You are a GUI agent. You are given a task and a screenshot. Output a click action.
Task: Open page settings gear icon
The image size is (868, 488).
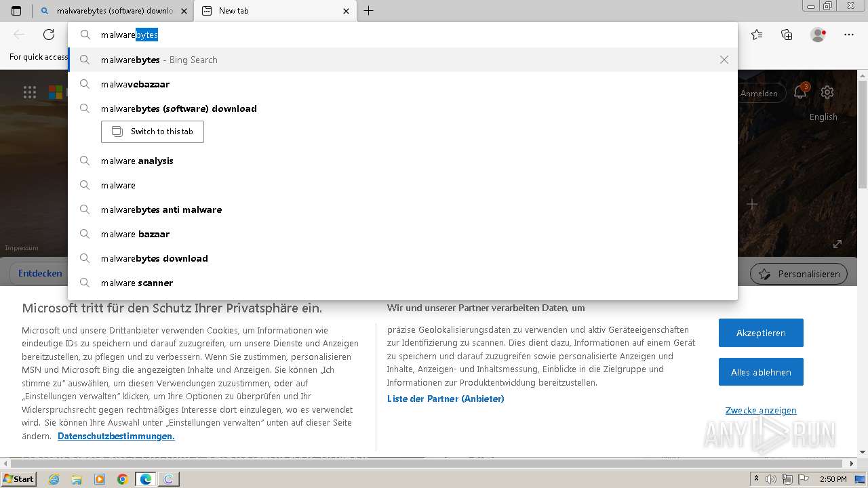pyautogui.click(x=827, y=92)
